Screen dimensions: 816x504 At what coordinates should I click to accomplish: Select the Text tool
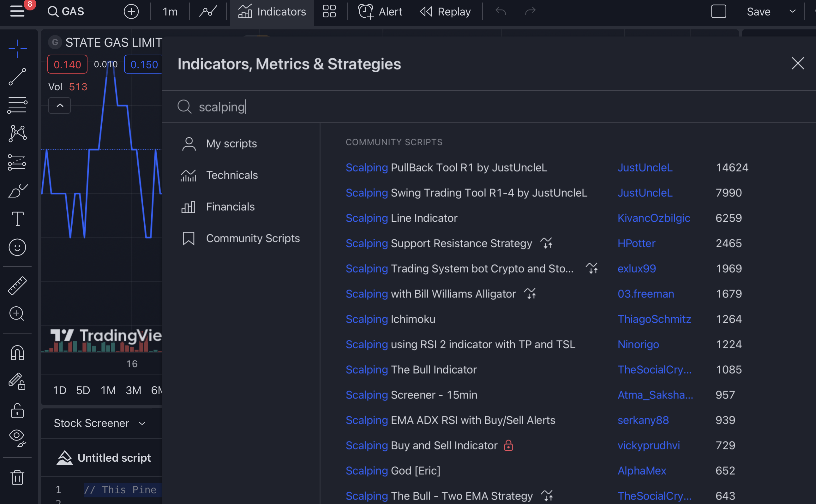17,219
